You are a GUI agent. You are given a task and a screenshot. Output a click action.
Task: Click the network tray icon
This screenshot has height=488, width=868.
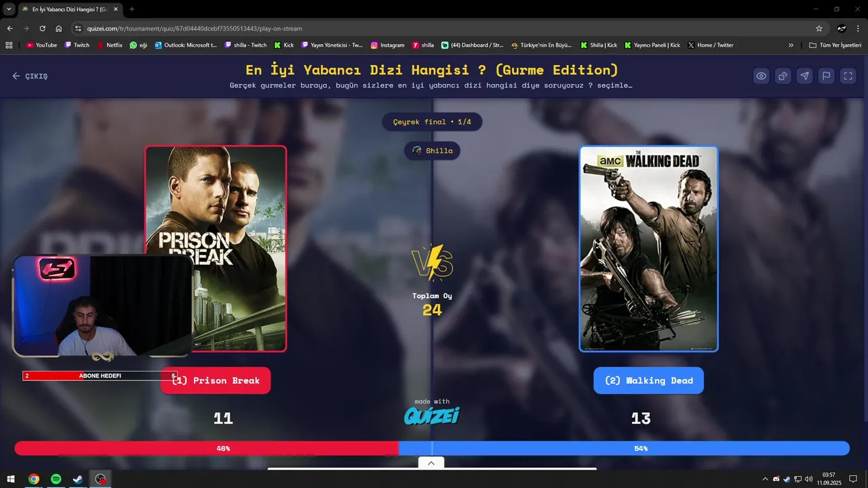[797, 479]
